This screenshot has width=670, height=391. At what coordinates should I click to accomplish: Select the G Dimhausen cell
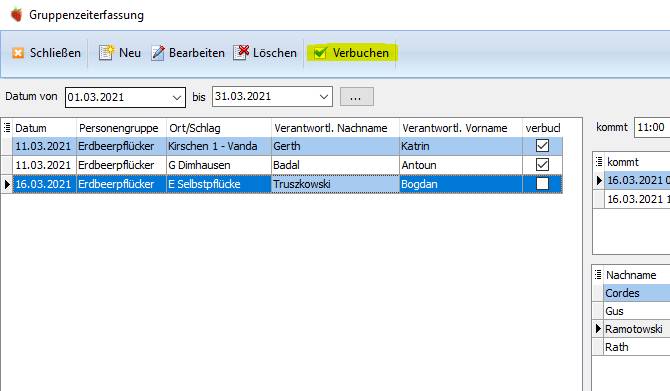(219, 165)
